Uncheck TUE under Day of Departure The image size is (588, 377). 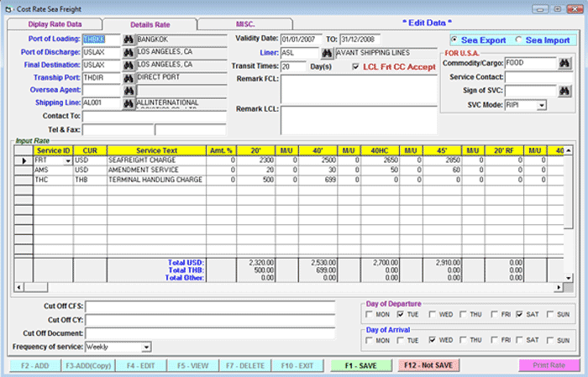(x=401, y=314)
